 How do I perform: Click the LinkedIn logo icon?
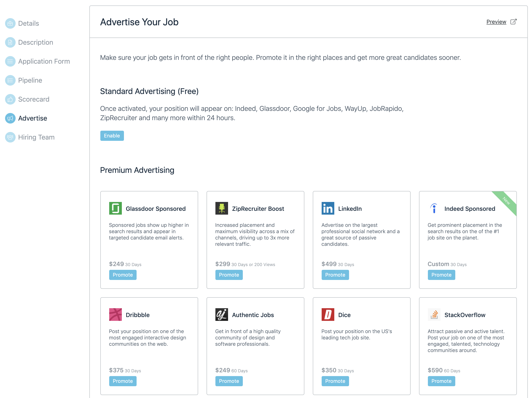point(328,208)
